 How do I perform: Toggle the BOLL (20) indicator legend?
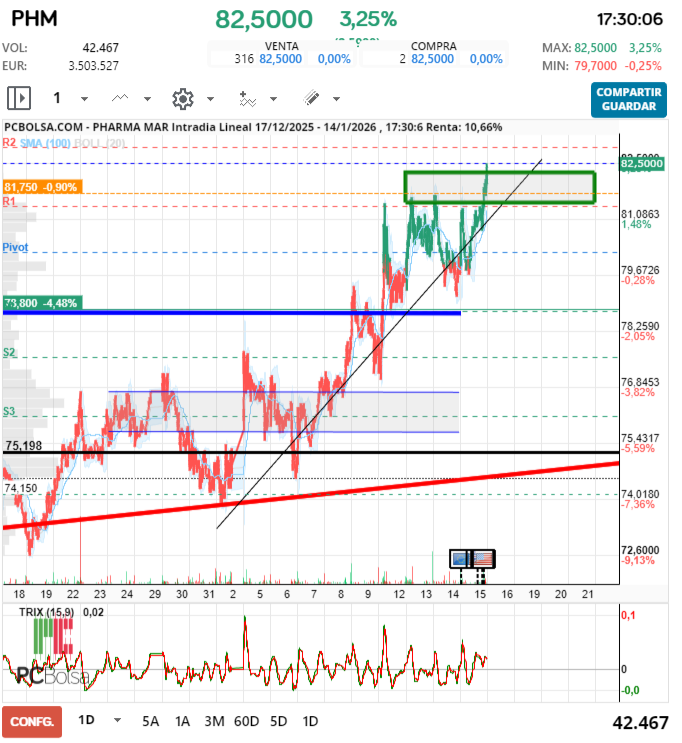tap(101, 144)
